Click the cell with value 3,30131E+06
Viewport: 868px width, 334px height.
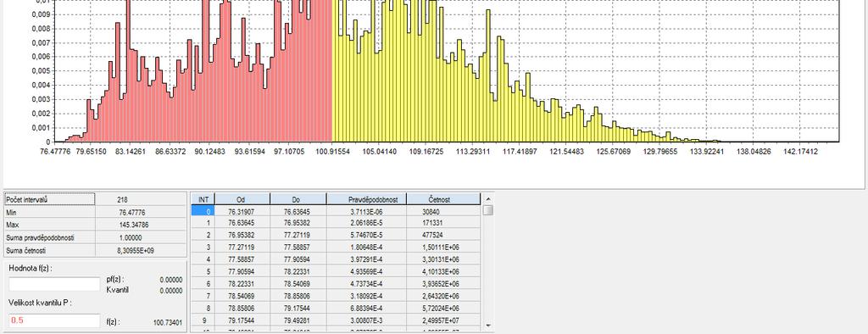(x=443, y=259)
